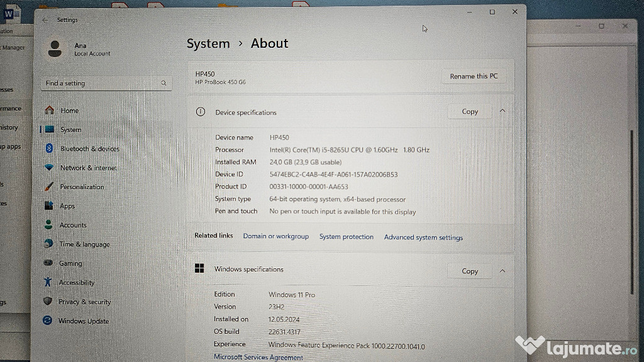Viewport: 644px width, 362px height.
Task: Click the Word document icon on desktop
Action: [x=11, y=14]
